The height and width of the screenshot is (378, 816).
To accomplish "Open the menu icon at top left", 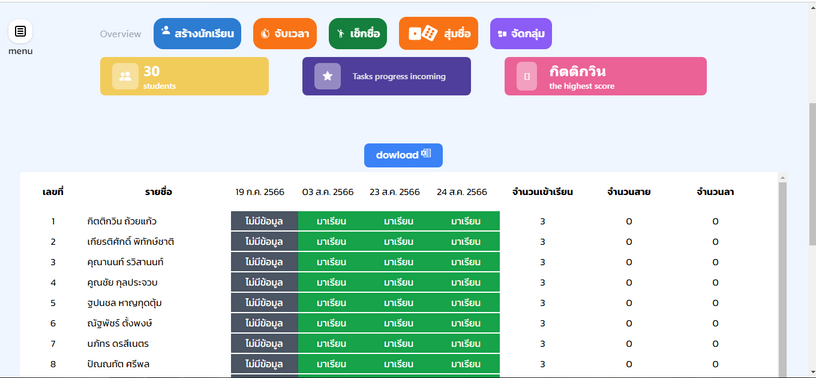I will click(20, 31).
